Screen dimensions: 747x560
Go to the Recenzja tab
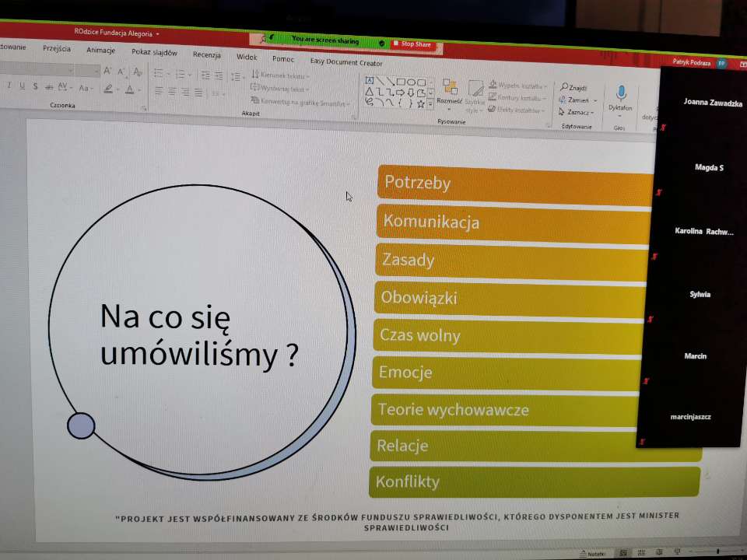pos(207,54)
